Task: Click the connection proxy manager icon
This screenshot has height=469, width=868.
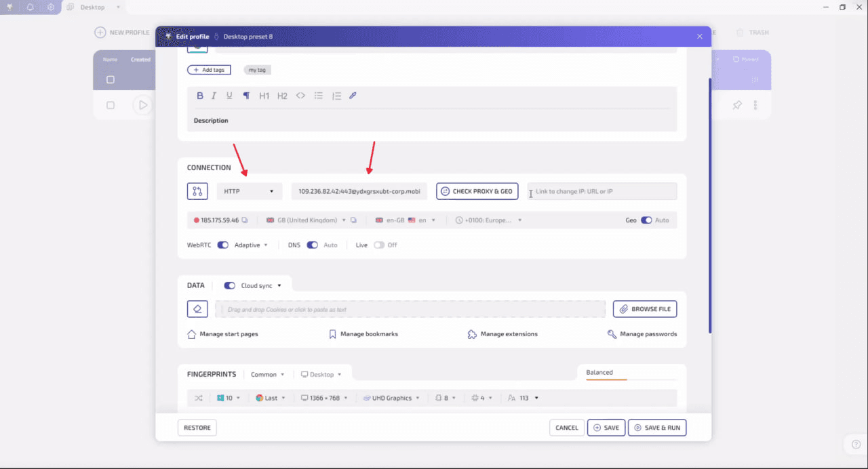Action: [x=197, y=191]
